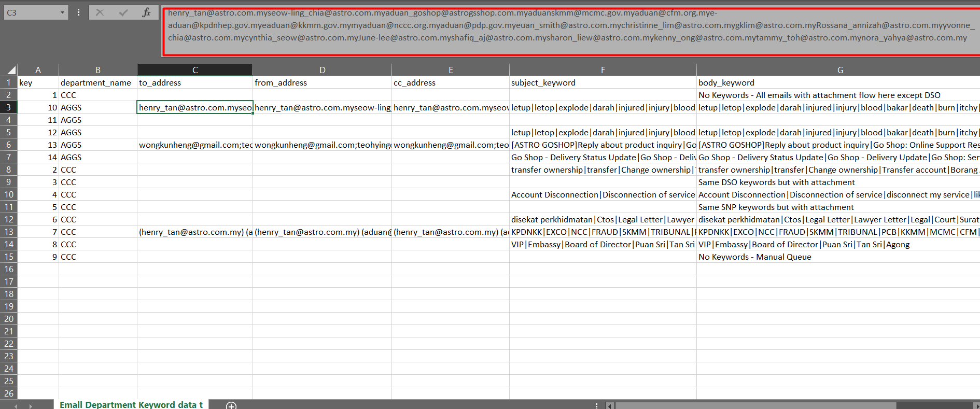Click the Enter checkmark formula bar icon

tap(123, 12)
